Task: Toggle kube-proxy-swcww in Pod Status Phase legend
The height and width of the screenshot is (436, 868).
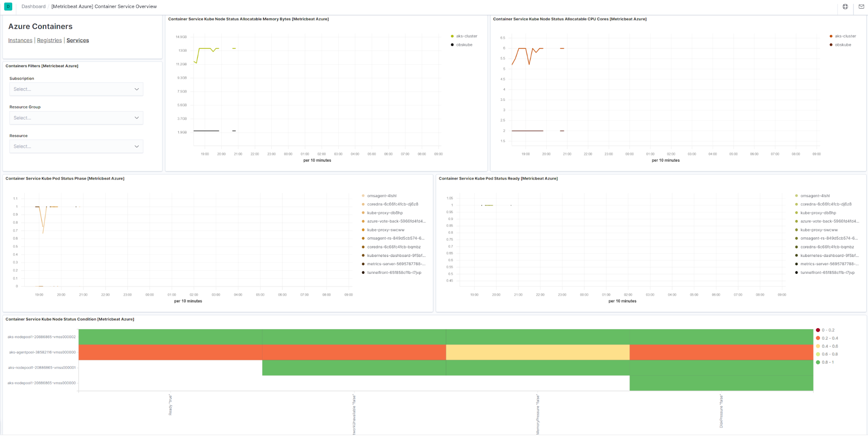Action: 383,230
